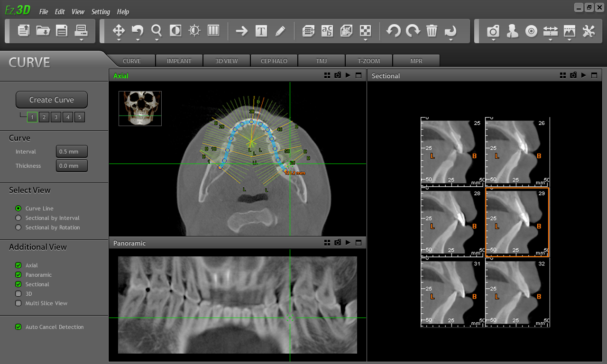Click the checkerboard toolbar icon
This screenshot has width=607, height=364.
tap(365, 31)
